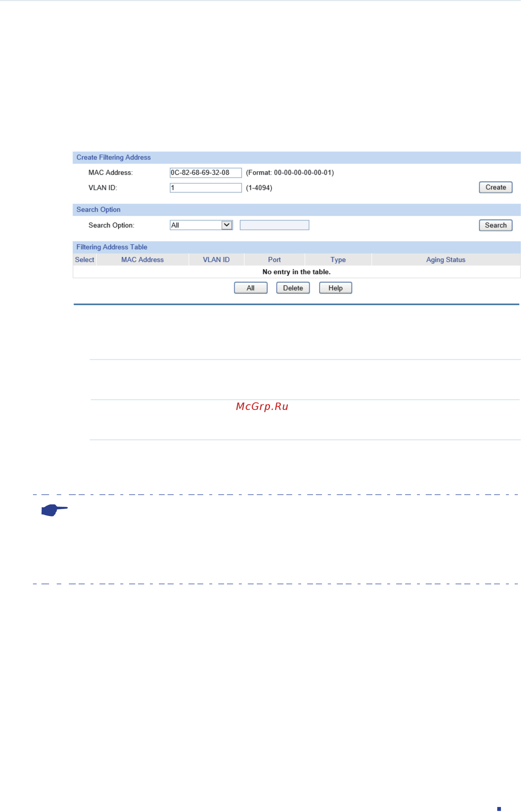The width and height of the screenshot is (521, 812).
Task: Click the 'No entry in the table.' message
Action: pos(296,272)
